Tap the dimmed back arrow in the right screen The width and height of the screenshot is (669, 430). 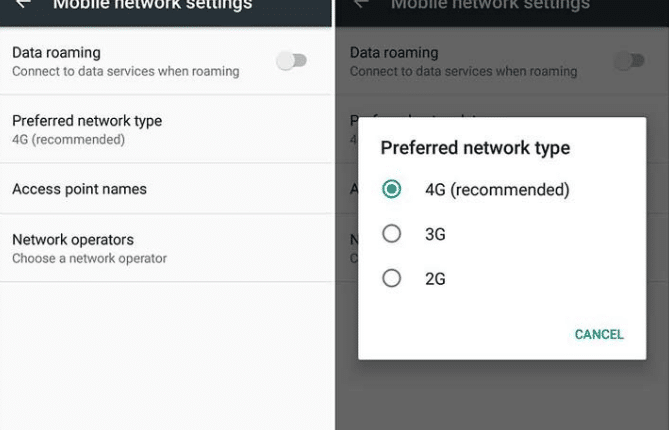pos(360,4)
